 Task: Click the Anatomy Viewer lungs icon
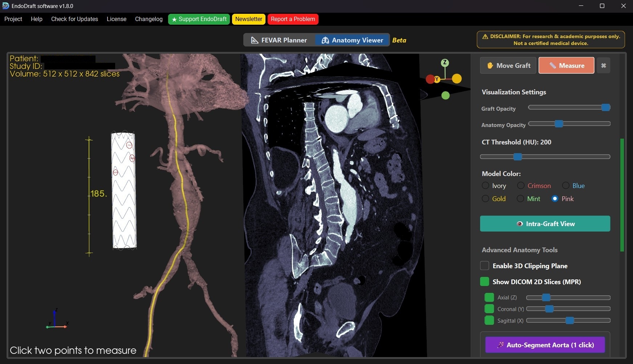[x=325, y=40]
